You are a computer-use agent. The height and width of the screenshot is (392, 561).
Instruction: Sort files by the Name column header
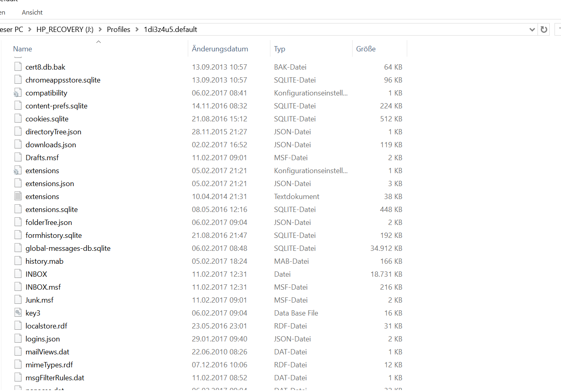coord(23,49)
